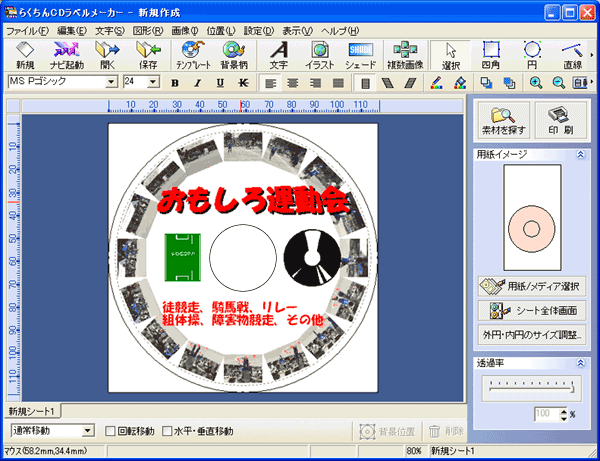This screenshot has height=461, width=600.
Task: Toggle bold text formatting
Action: [174, 82]
